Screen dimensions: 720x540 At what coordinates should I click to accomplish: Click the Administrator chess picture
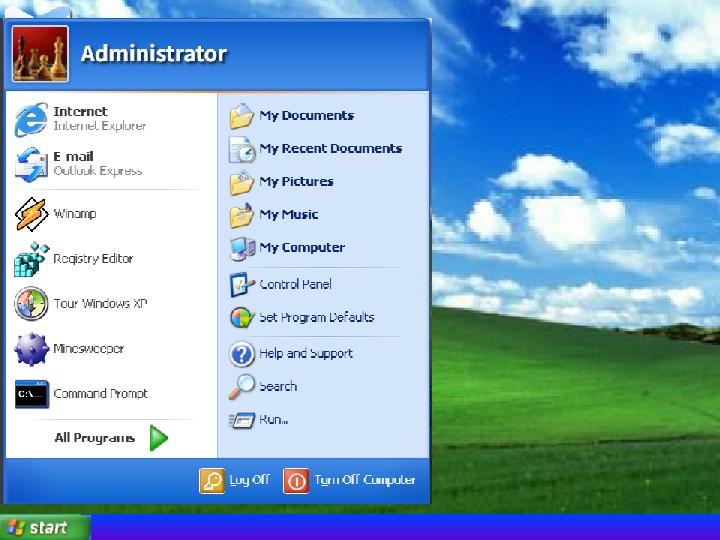coord(40,54)
